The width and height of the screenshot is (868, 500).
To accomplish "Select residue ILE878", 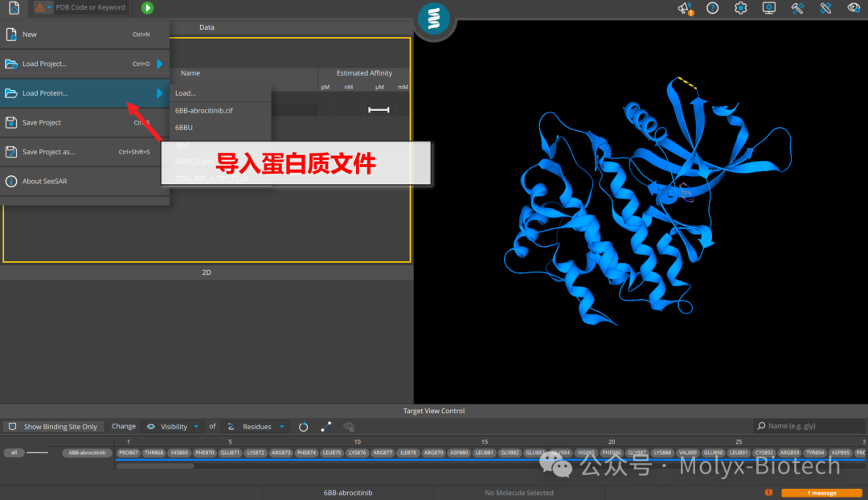I will [x=408, y=453].
